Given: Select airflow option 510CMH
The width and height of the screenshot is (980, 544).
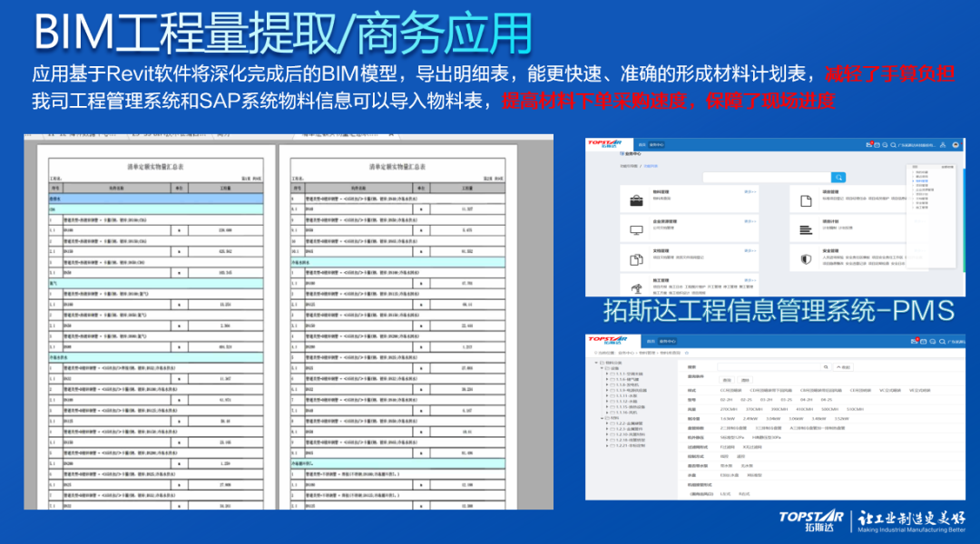Looking at the screenshot, I should [855, 409].
